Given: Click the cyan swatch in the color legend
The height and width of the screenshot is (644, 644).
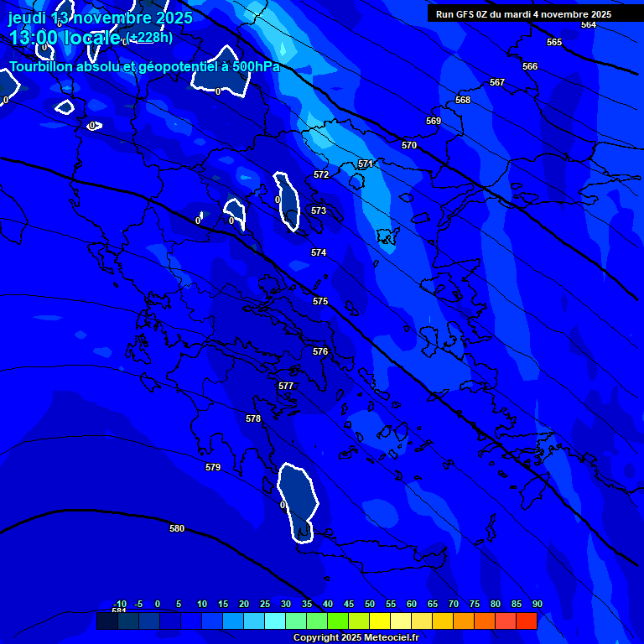Looking at the screenshot, I should [x=275, y=621].
